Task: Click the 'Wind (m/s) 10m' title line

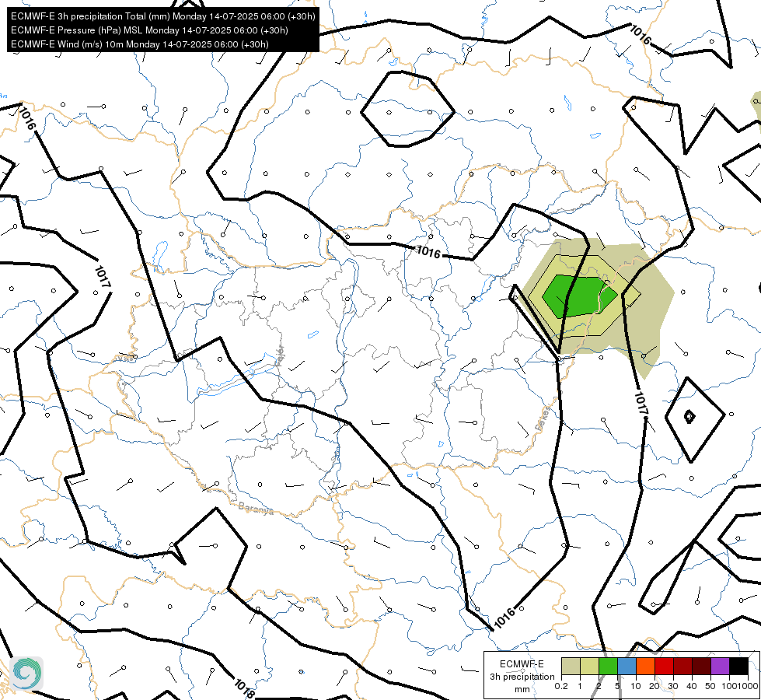Action: [x=140, y=44]
